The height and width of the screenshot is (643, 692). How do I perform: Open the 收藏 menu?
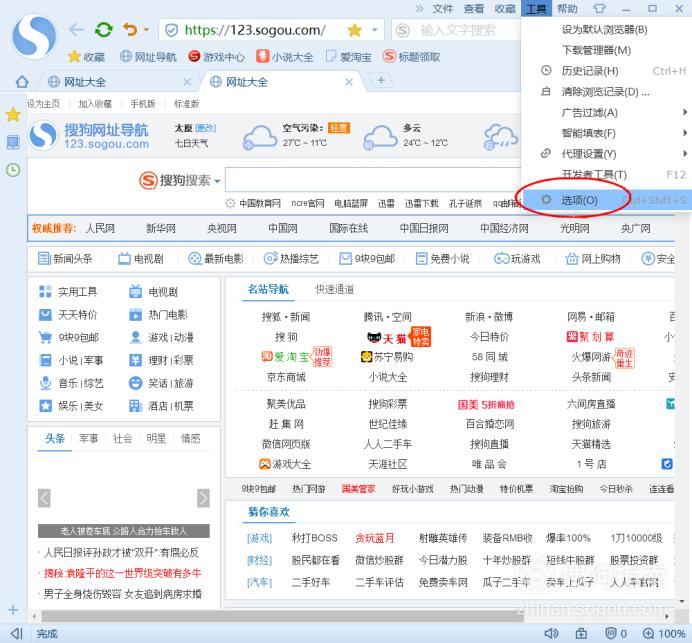pyautogui.click(x=505, y=8)
